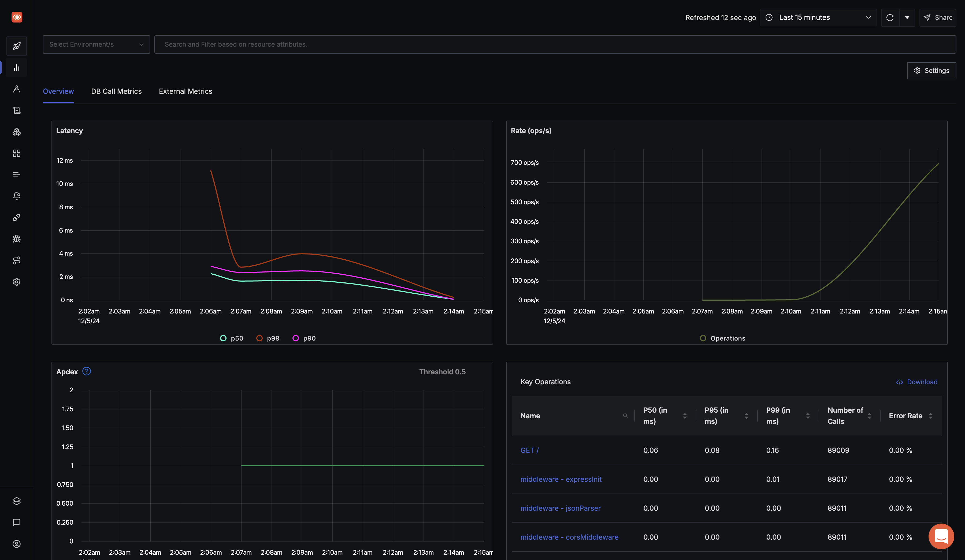965x560 pixels.
Task: Open the GET / operation link
Action: click(x=530, y=450)
